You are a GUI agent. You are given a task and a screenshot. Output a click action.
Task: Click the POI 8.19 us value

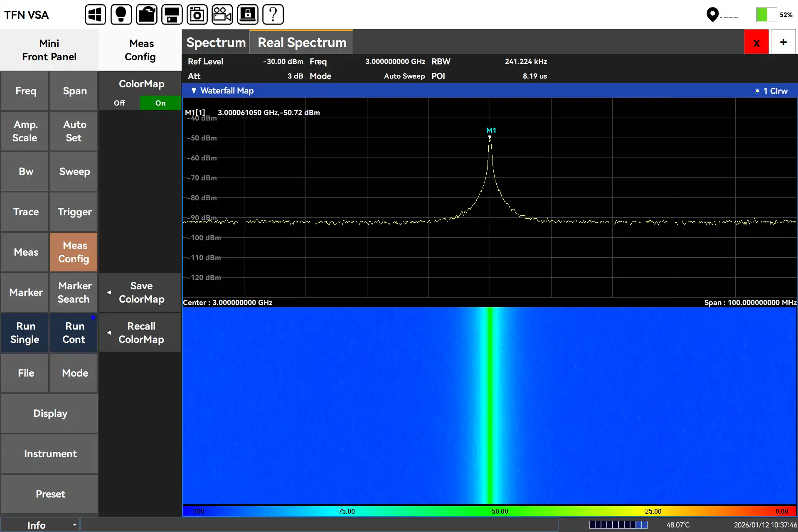(x=535, y=76)
